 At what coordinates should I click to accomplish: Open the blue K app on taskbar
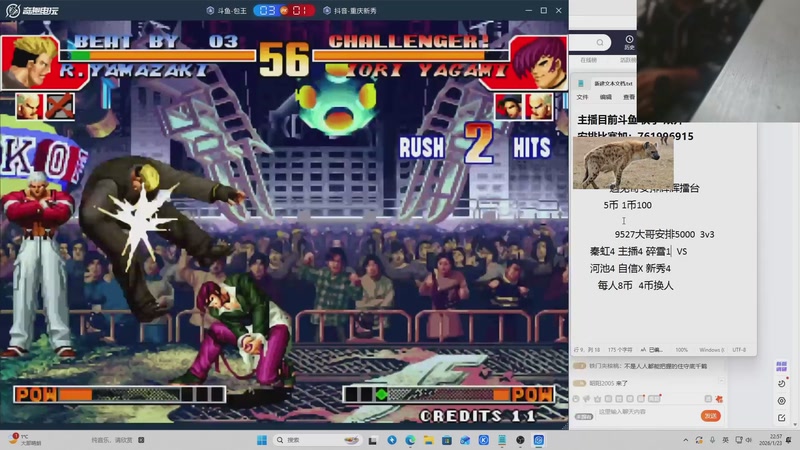click(x=483, y=440)
